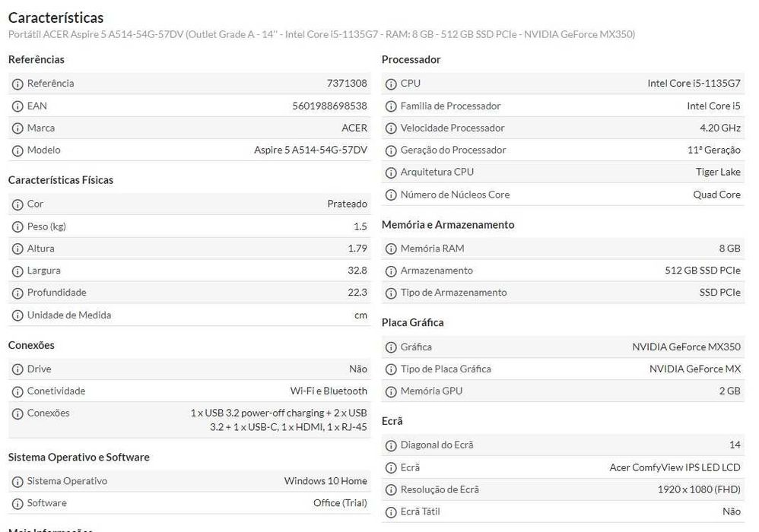
Task: Click the info icon beside Conetividade
Action: tap(17, 391)
